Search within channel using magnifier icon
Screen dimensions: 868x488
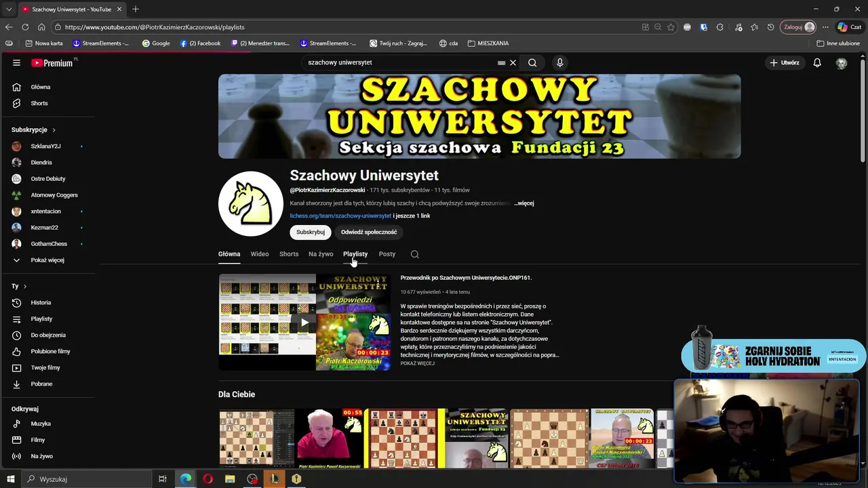(414, 254)
